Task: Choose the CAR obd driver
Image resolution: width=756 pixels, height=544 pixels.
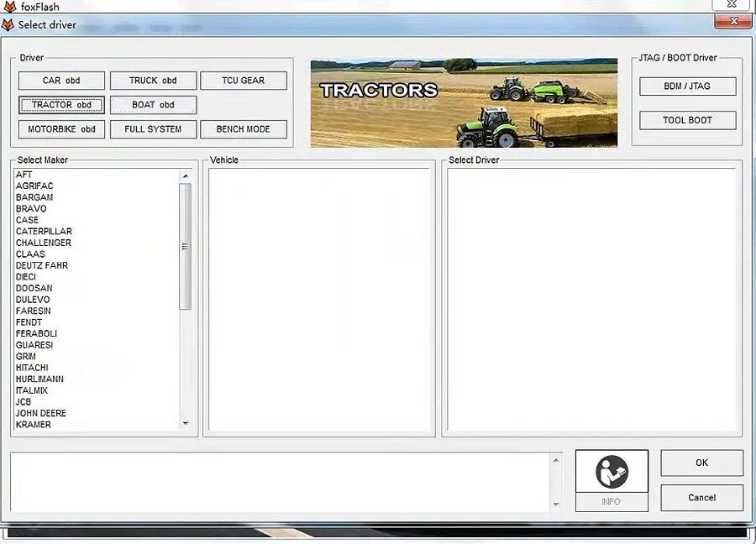Action: click(x=61, y=81)
